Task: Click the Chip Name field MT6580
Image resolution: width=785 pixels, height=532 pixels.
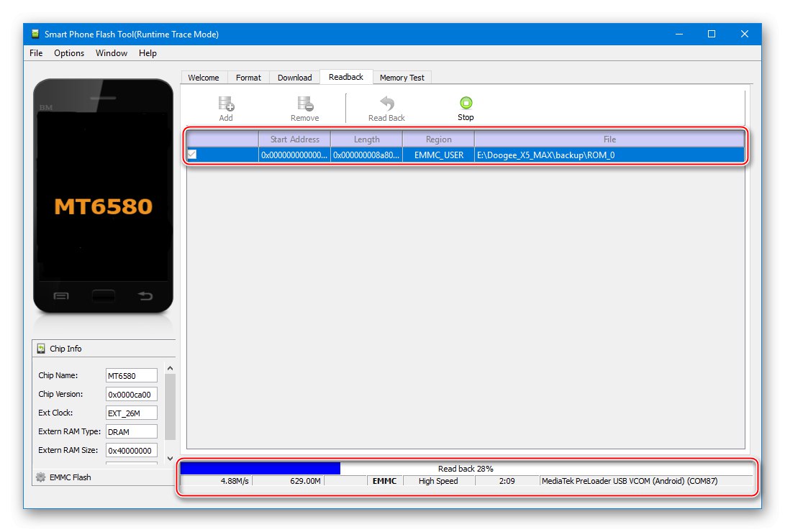Action: click(132, 375)
